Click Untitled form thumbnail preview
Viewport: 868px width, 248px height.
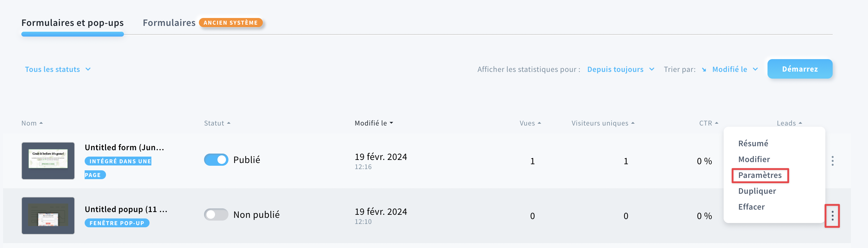pyautogui.click(x=48, y=161)
